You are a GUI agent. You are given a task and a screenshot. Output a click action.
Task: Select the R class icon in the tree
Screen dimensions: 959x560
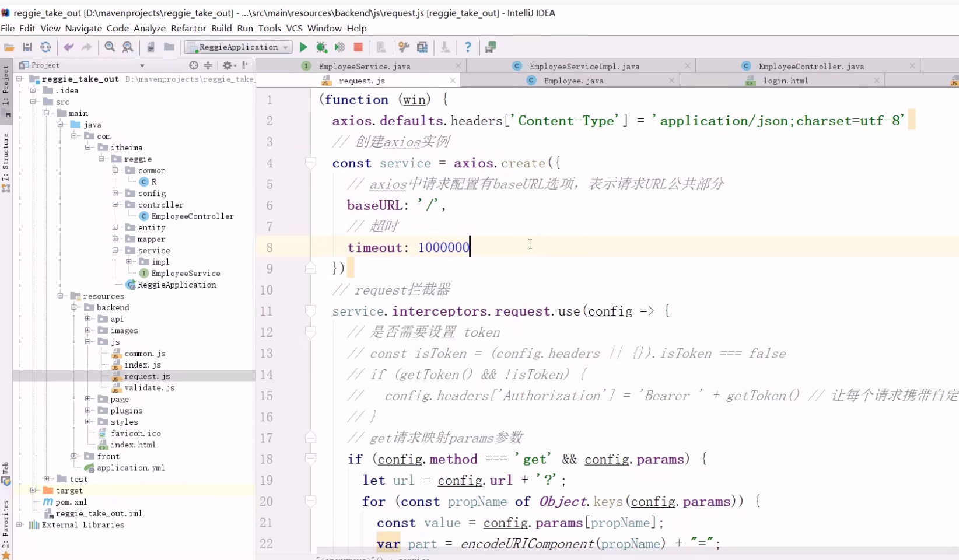144,182
